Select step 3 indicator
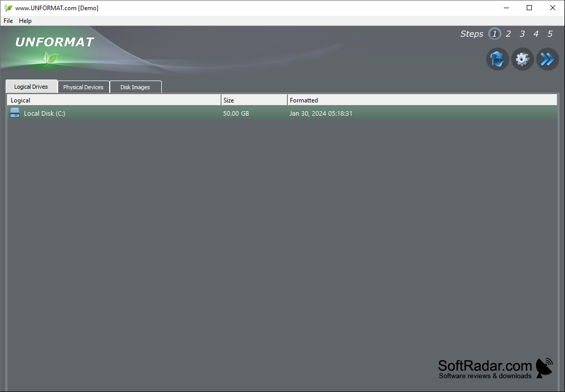Screen dimensions: 565x392 [522, 34]
